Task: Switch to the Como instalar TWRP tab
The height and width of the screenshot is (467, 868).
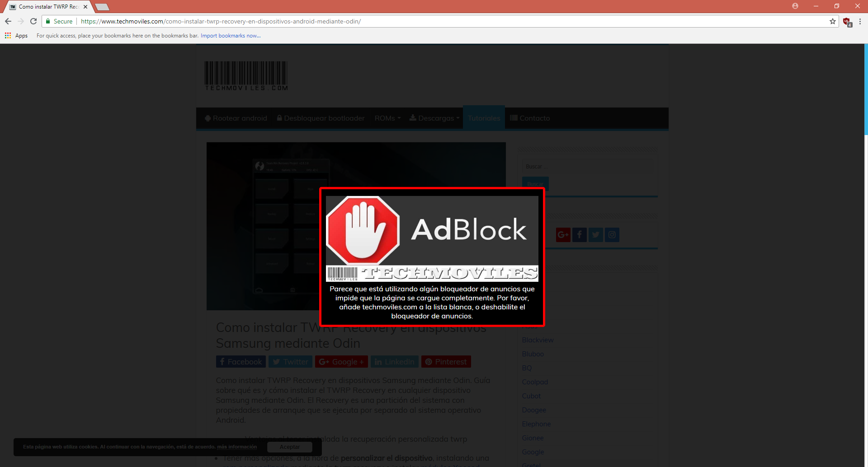Action: [45, 6]
